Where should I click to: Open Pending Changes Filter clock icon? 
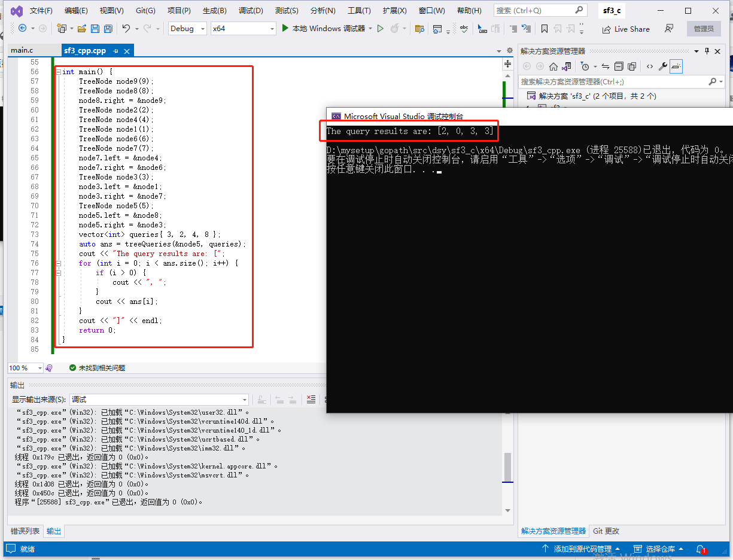pyautogui.click(x=585, y=66)
